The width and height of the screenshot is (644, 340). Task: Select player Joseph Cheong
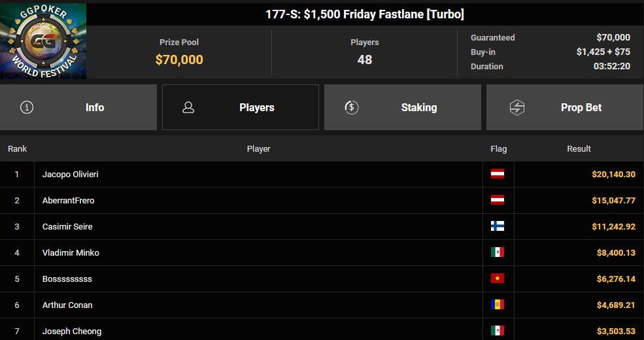tap(72, 331)
